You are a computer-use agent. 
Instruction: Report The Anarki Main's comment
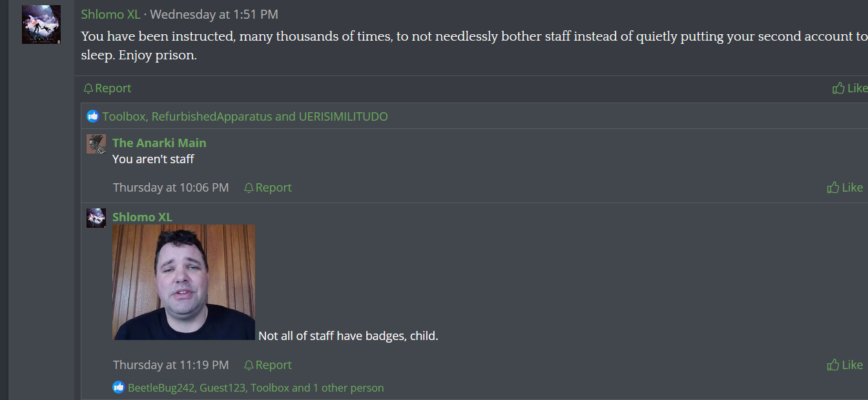[x=268, y=188]
